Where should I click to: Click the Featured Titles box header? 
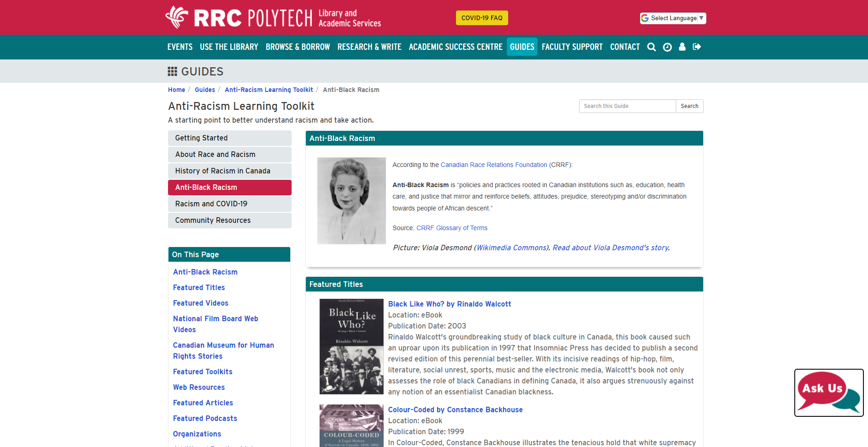coord(505,284)
